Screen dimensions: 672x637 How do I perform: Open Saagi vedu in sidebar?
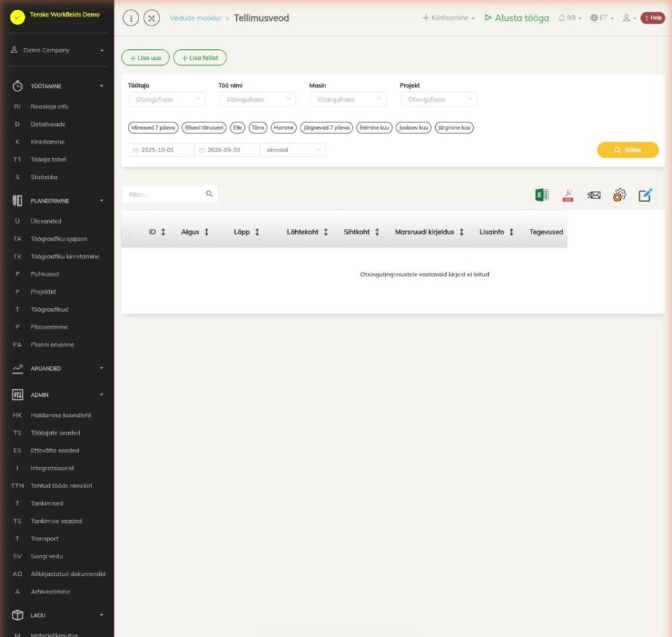(x=47, y=556)
